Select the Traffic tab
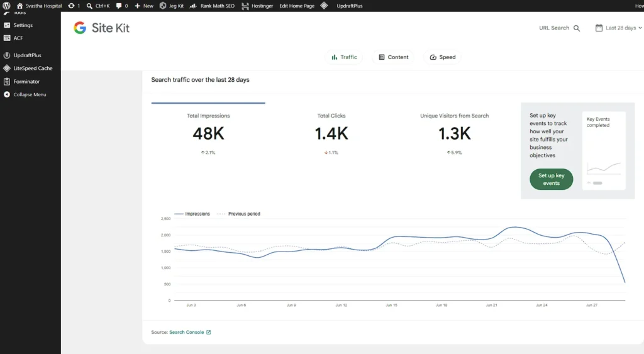 344,57
